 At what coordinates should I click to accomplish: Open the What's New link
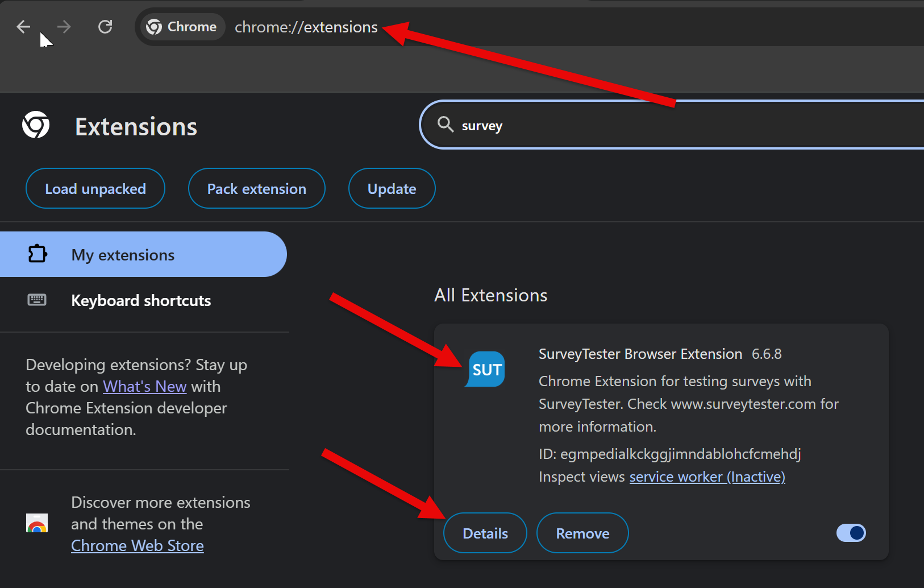tap(144, 387)
